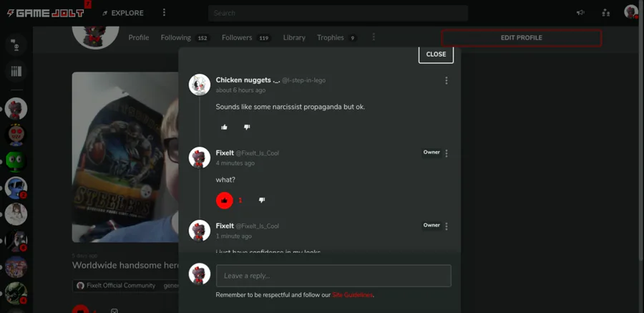This screenshot has height=313, width=644.
Task: Open the dark character community below the anime girl
Action: (x=16, y=241)
